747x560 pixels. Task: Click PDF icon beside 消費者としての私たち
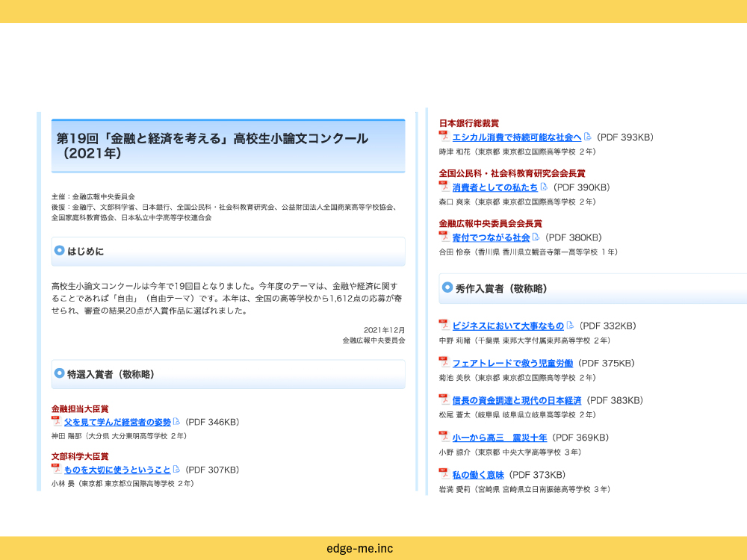[x=444, y=187]
